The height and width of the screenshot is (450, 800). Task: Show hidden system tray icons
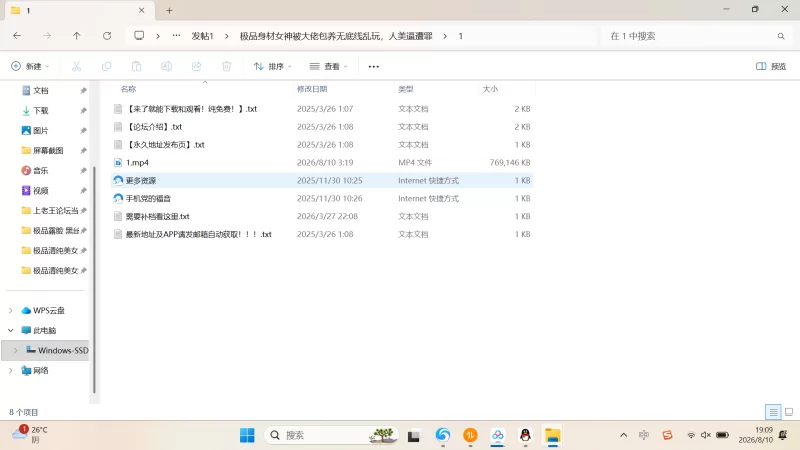pyautogui.click(x=623, y=435)
